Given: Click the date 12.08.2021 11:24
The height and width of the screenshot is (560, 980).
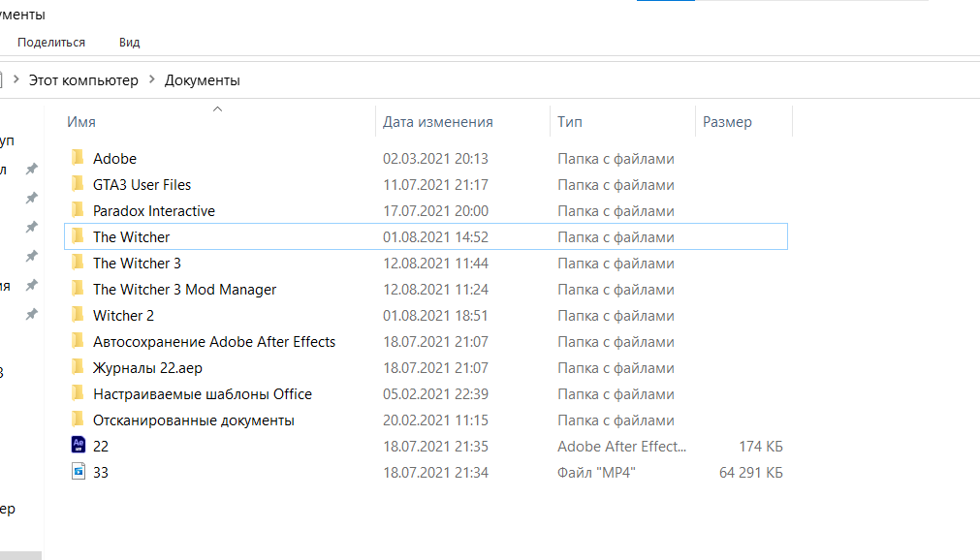Looking at the screenshot, I should (435, 290).
